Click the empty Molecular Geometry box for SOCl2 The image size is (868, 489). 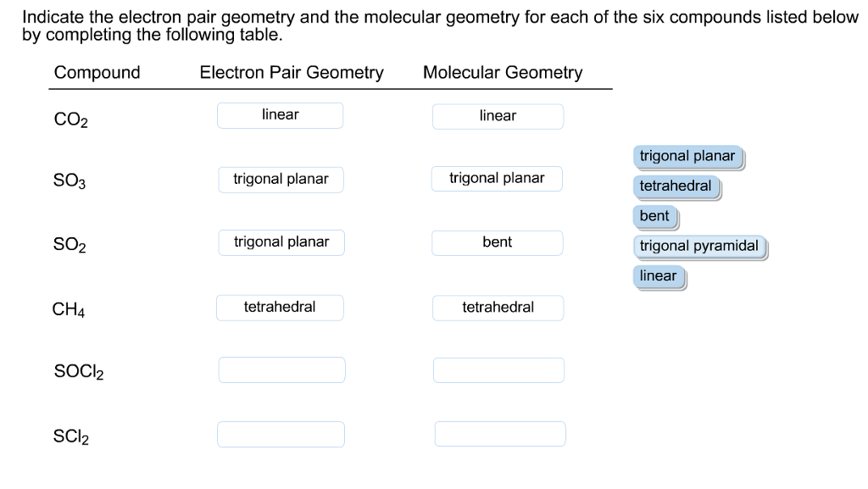[498, 370]
